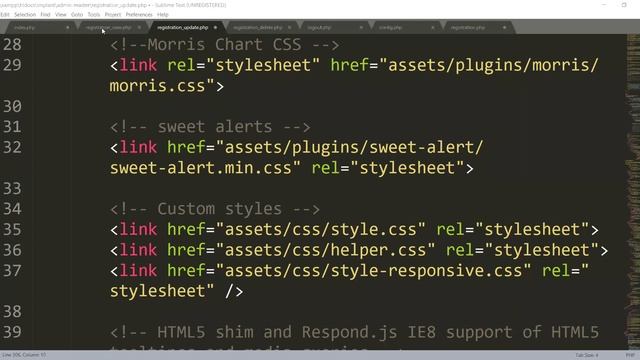
Task: Open the Edit menu
Action: [4, 15]
